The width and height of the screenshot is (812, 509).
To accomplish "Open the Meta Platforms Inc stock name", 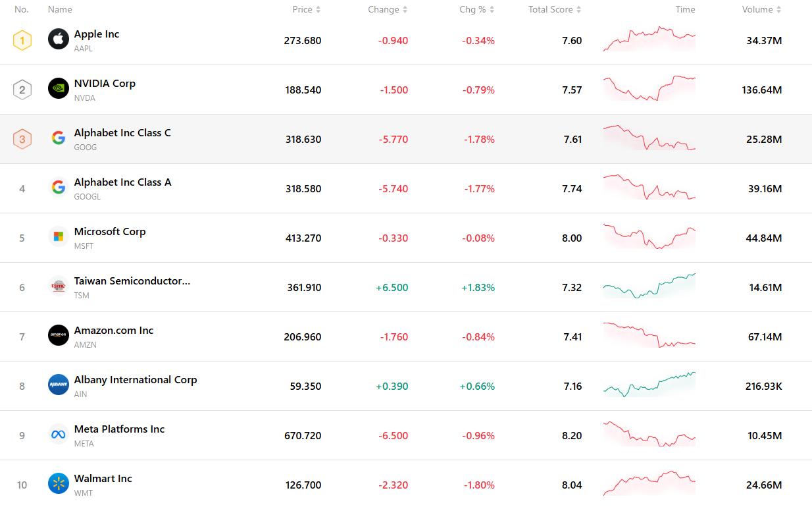I will pos(119,429).
